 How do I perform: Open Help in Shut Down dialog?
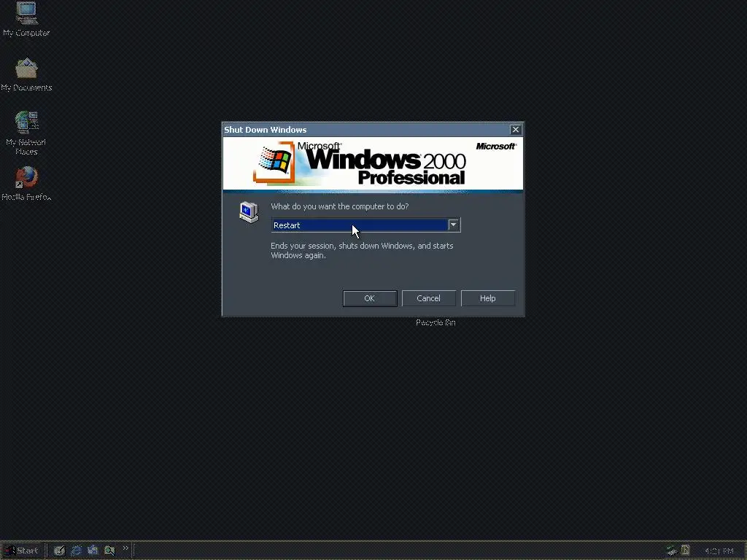[x=487, y=298]
